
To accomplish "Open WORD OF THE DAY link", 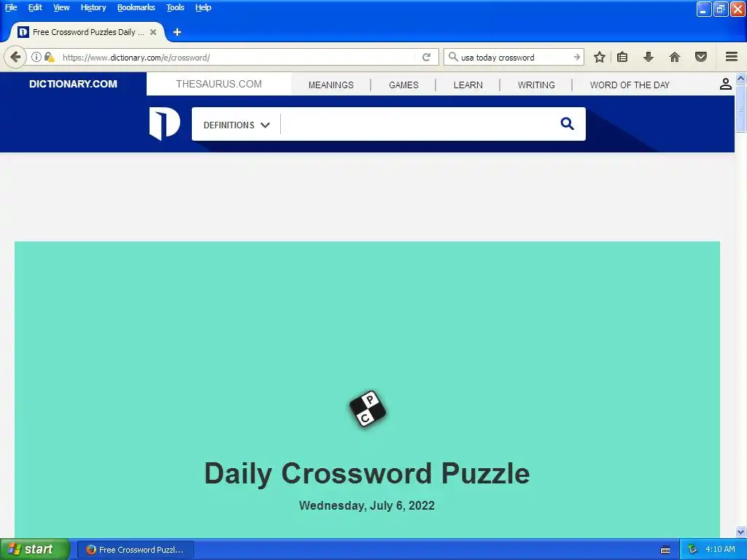I will (630, 85).
